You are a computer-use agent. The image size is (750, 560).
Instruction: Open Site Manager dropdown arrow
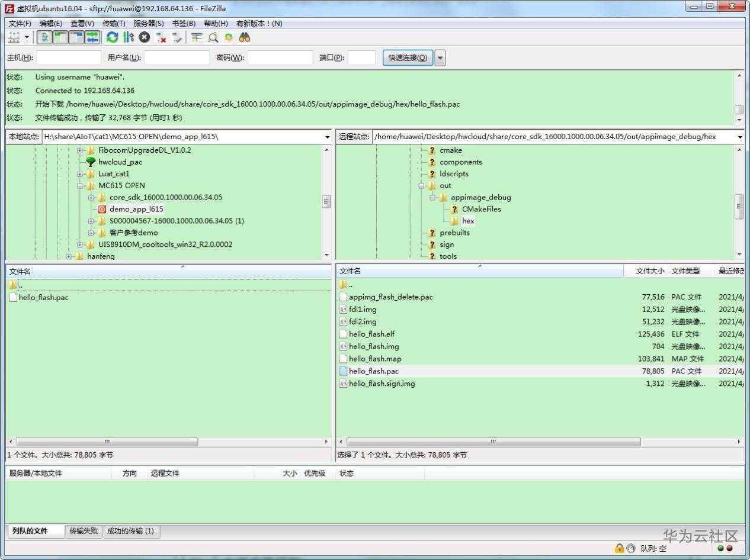27,37
